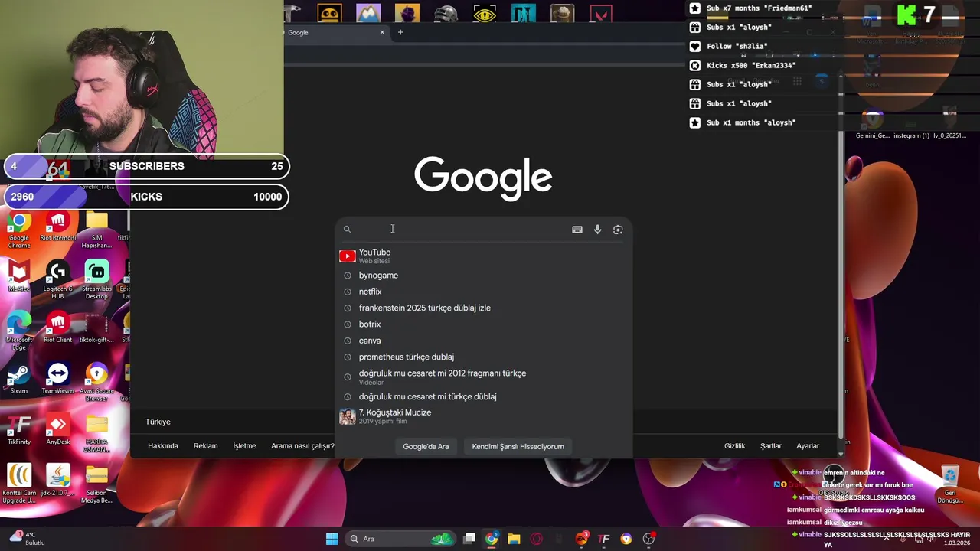This screenshot has width=980, height=551.
Task: Open Google Lens image search icon
Action: [618, 230]
